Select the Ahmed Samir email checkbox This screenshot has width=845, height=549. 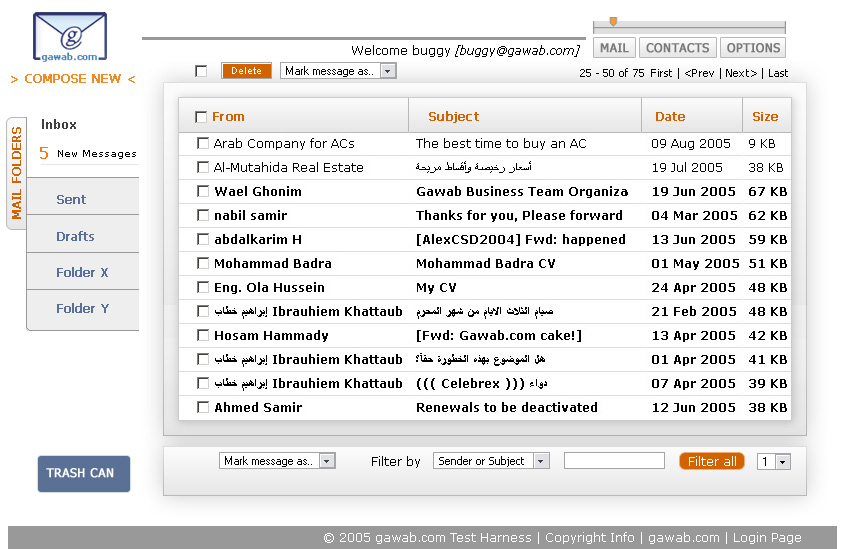click(203, 407)
